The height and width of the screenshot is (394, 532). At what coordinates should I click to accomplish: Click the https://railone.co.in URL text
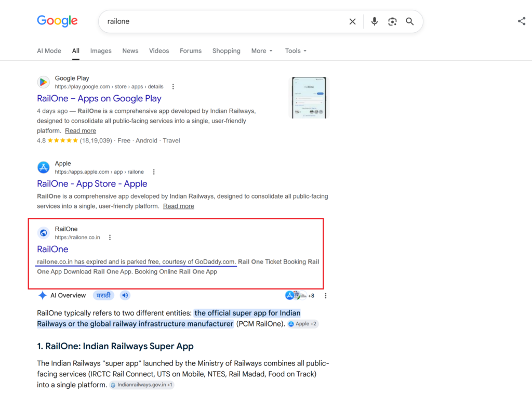[x=77, y=237]
